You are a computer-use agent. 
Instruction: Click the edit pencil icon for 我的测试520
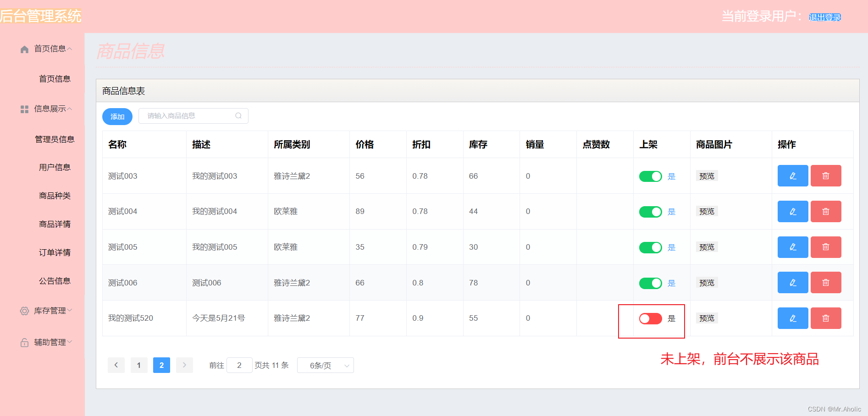pos(792,318)
